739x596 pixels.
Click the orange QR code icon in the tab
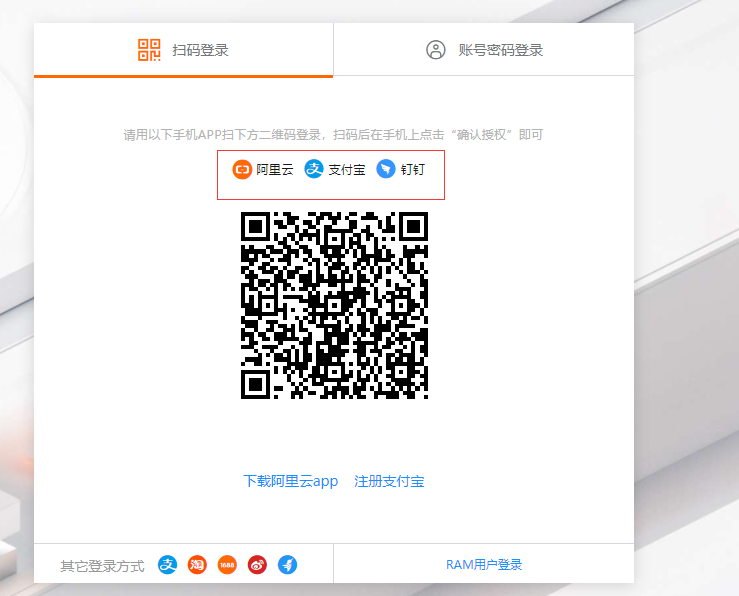pyautogui.click(x=149, y=50)
